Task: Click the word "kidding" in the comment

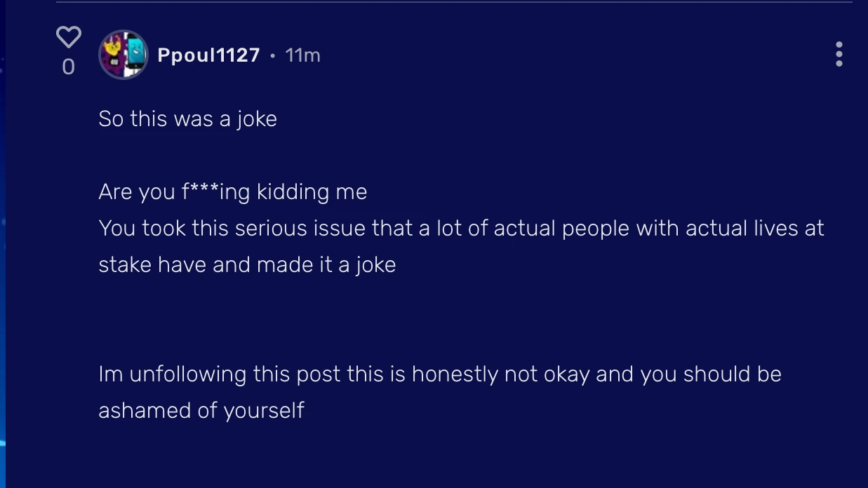Action: tap(293, 191)
